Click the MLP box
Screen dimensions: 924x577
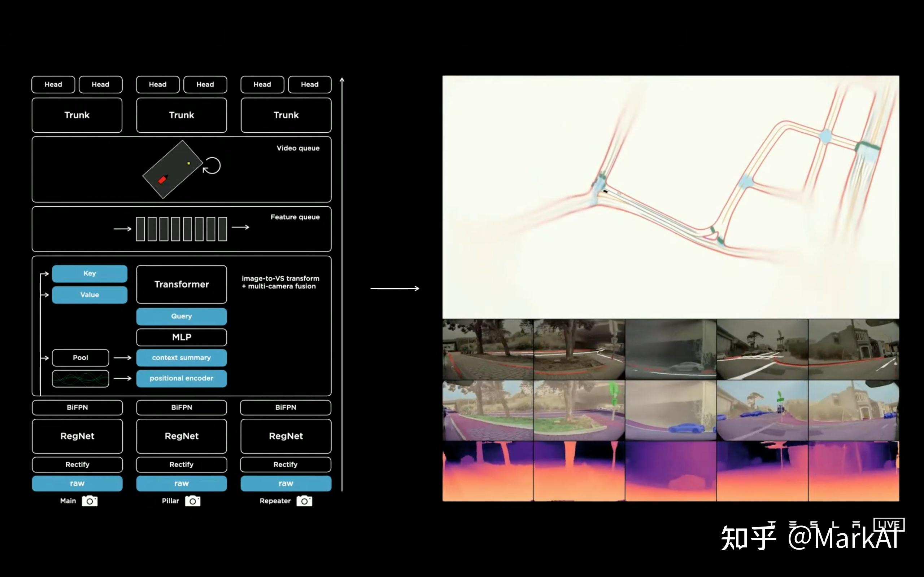tap(181, 337)
